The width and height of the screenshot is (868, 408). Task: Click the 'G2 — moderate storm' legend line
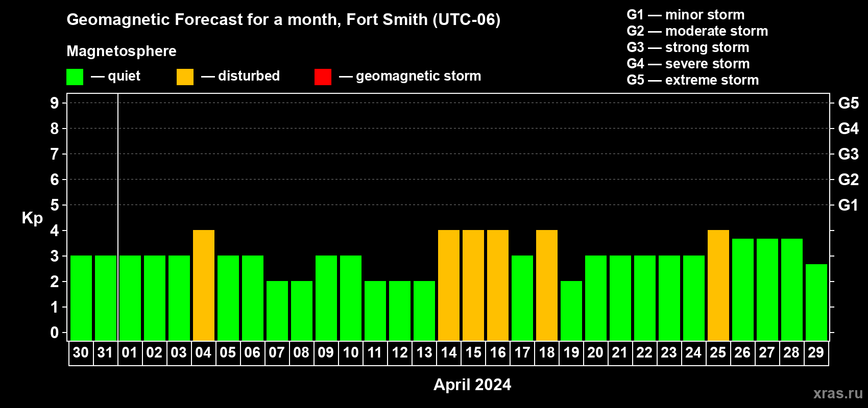(697, 31)
